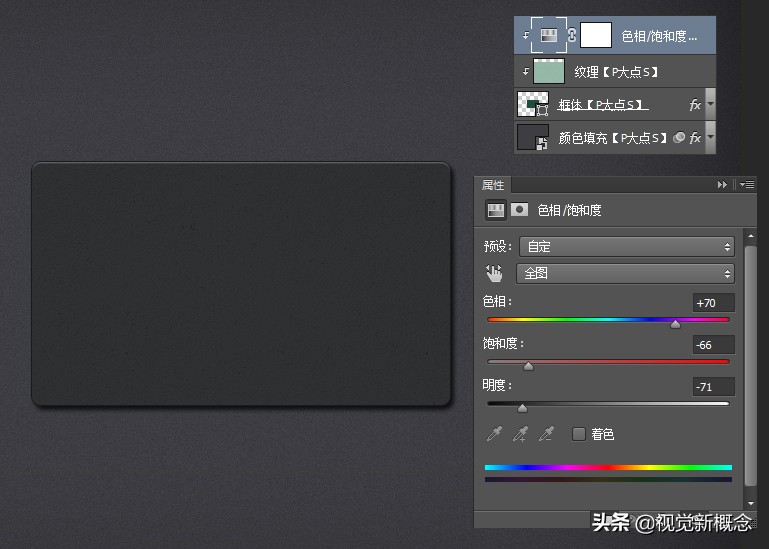Click the fx icon on 颜色填充 layer
The width and height of the screenshot is (769, 549).
[695, 138]
